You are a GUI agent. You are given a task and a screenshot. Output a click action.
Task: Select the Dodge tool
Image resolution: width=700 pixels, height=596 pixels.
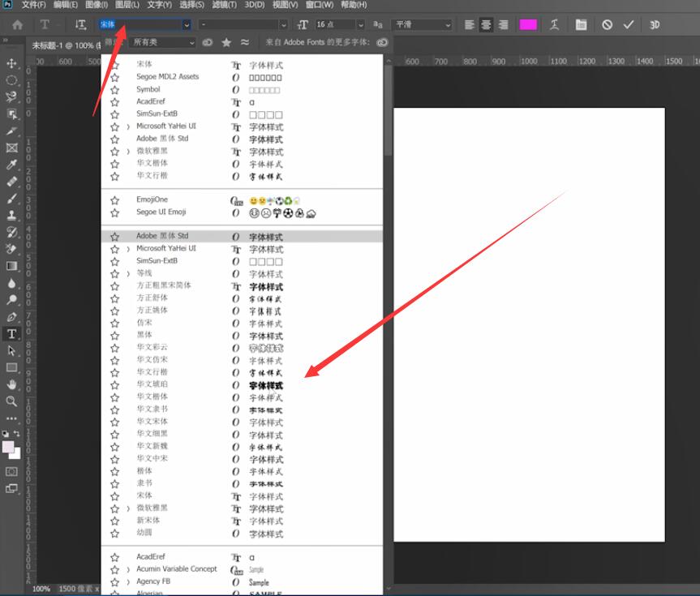coord(11,299)
